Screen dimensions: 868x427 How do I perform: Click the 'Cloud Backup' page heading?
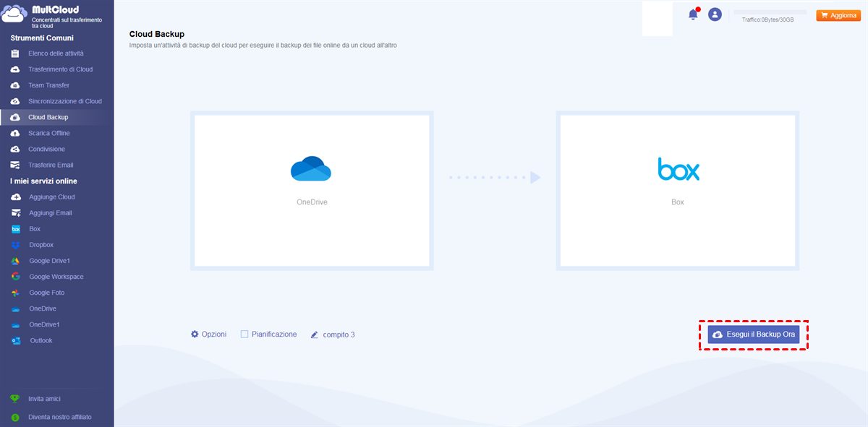pyautogui.click(x=157, y=34)
